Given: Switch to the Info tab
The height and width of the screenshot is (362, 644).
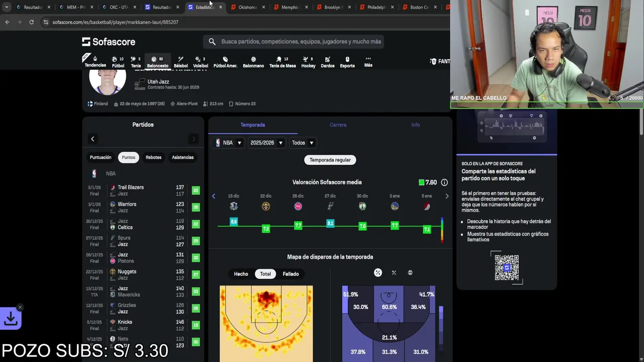Looking at the screenshot, I should (x=416, y=125).
